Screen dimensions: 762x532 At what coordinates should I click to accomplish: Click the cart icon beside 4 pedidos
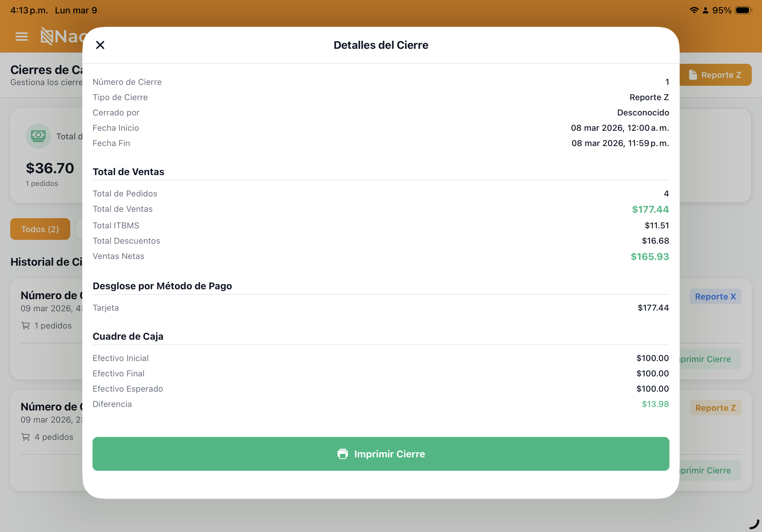click(26, 437)
